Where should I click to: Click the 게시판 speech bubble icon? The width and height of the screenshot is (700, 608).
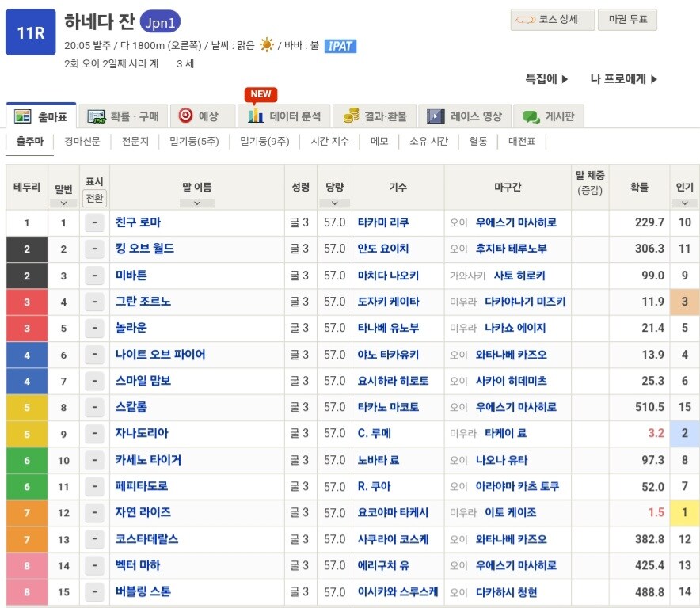[528, 115]
